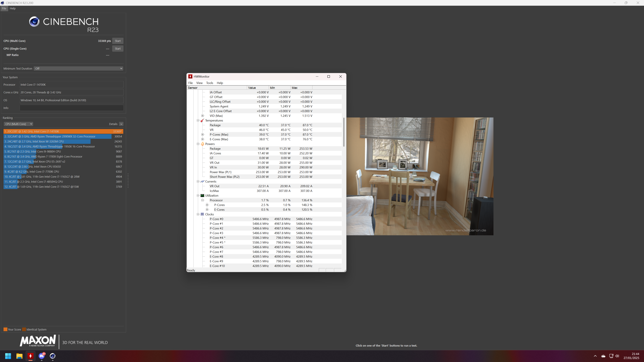Open the Minimum Test Duration dropdown

(x=78, y=68)
